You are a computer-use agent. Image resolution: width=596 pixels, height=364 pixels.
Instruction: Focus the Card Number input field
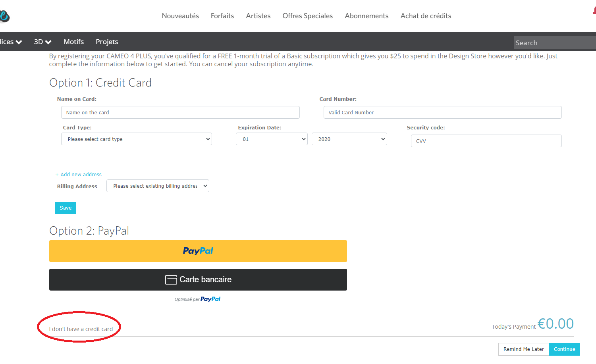click(x=442, y=112)
